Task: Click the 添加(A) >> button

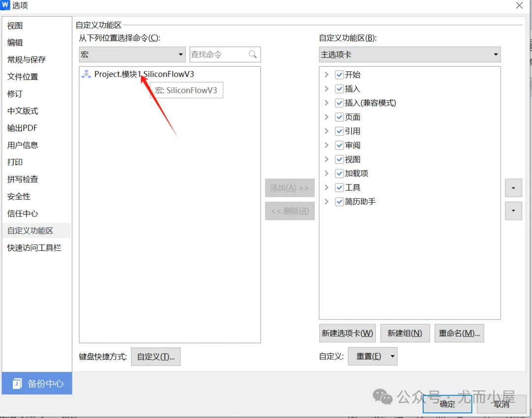Action: click(x=290, y=188)
